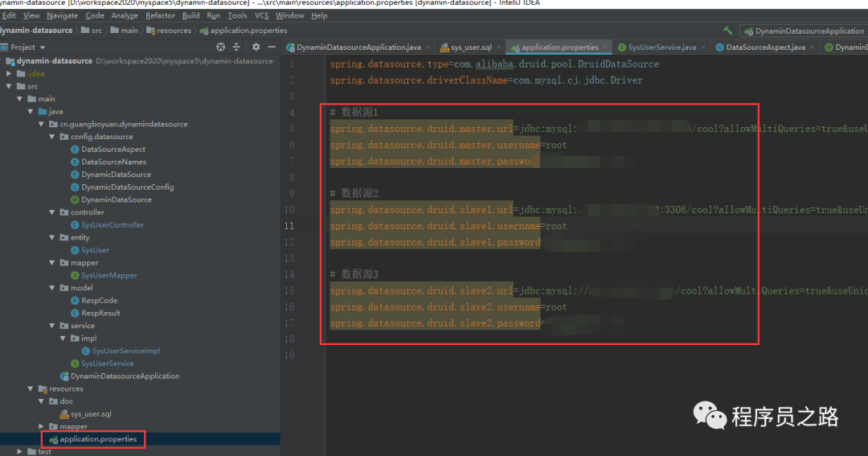Viewport: 868px width, 456px height.
Task: Close the sys_user.sql tab
Action: [x=498, y=47]
